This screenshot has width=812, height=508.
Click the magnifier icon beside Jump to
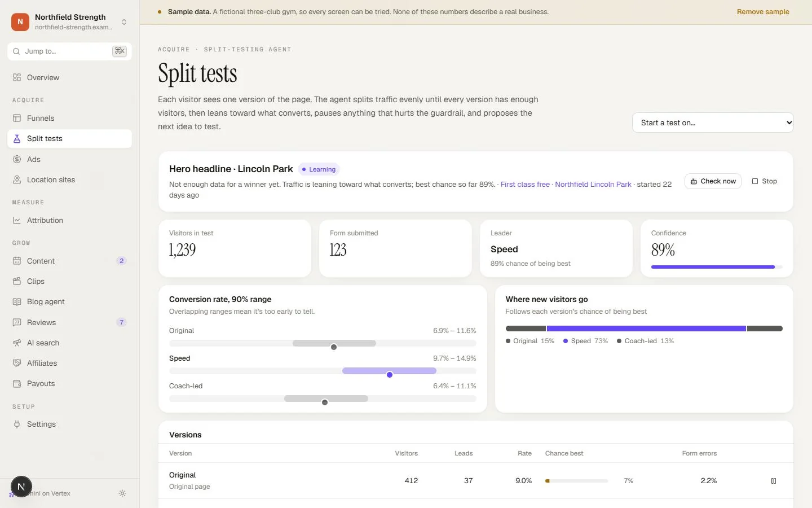pyautogui.click(x=16, y=51)
